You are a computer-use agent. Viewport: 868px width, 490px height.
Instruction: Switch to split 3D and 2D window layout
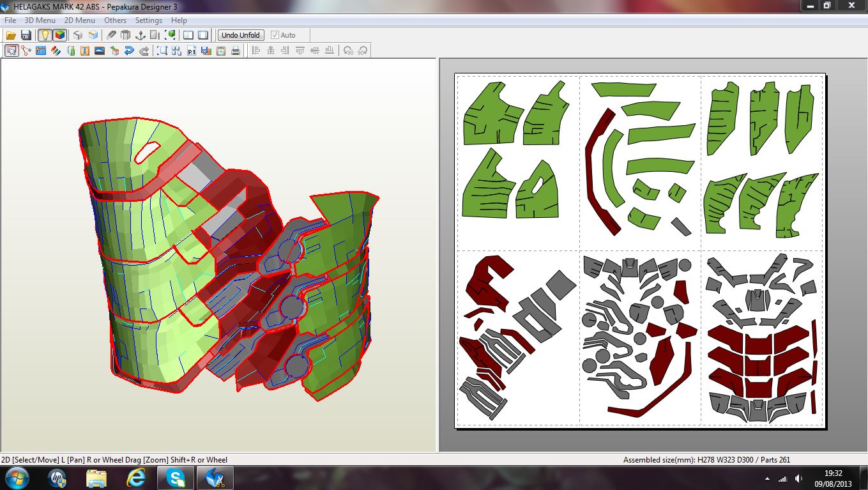(x=188, y=35)
